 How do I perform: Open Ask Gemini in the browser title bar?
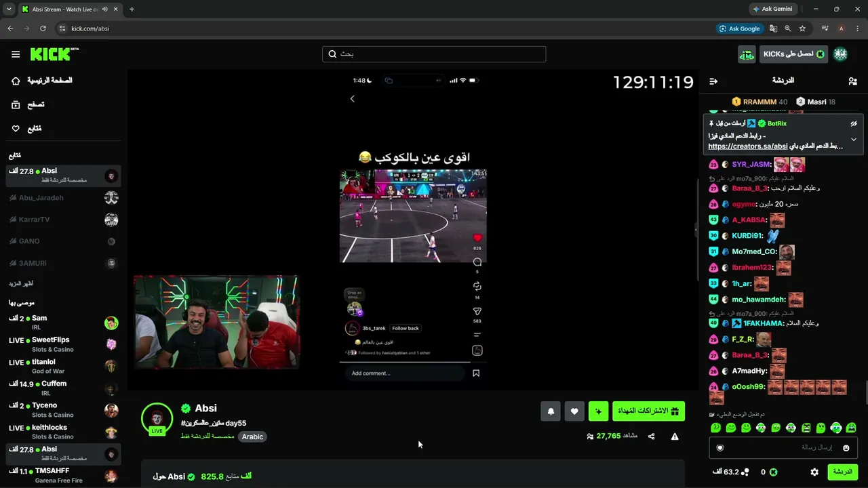click(772, 9)
